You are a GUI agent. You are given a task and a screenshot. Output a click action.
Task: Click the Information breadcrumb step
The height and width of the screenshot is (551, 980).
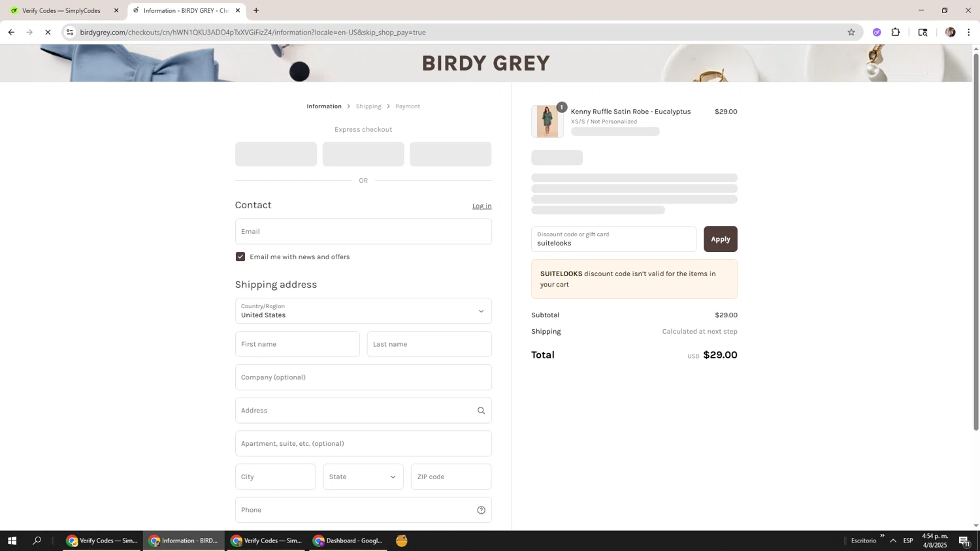click(324, 106)
